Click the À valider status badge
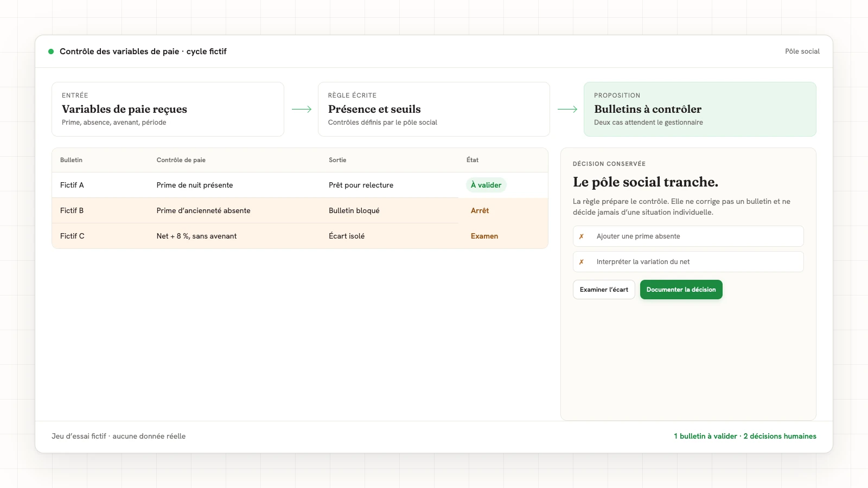This screenshot has width=868, height=488. 486,185
